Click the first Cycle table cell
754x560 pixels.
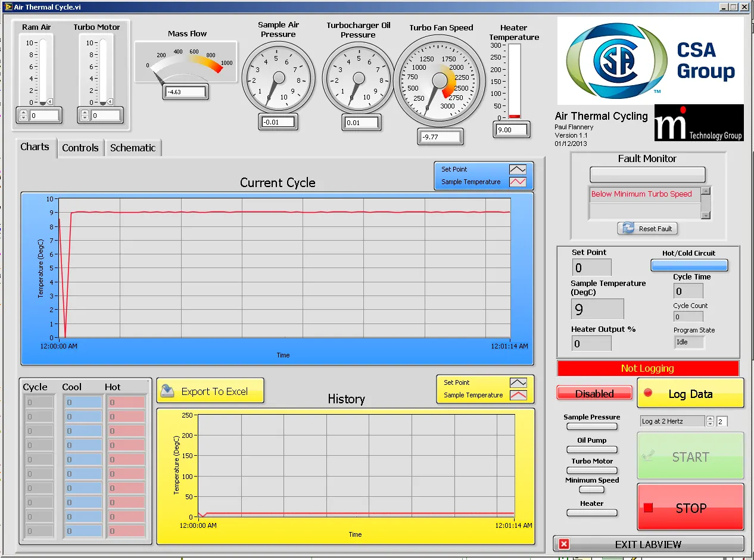39,402
